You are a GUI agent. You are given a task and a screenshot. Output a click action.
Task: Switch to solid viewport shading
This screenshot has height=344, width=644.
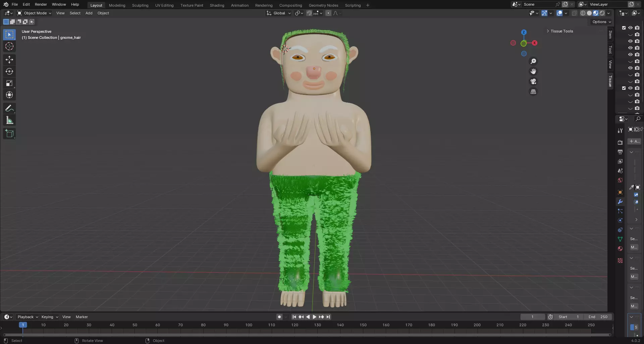(x=589, y=13)
